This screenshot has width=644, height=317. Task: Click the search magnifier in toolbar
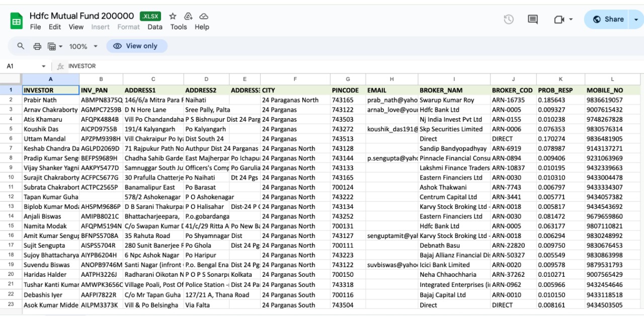tap(21, 46)
